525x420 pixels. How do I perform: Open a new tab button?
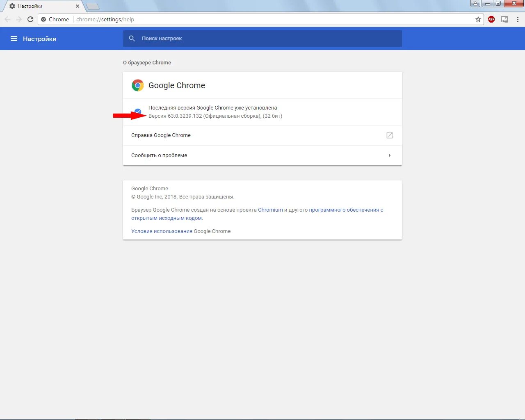point(93,6)
